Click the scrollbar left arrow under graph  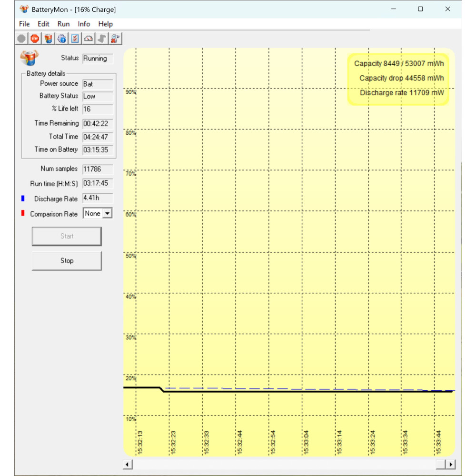(x=128, y=465)
